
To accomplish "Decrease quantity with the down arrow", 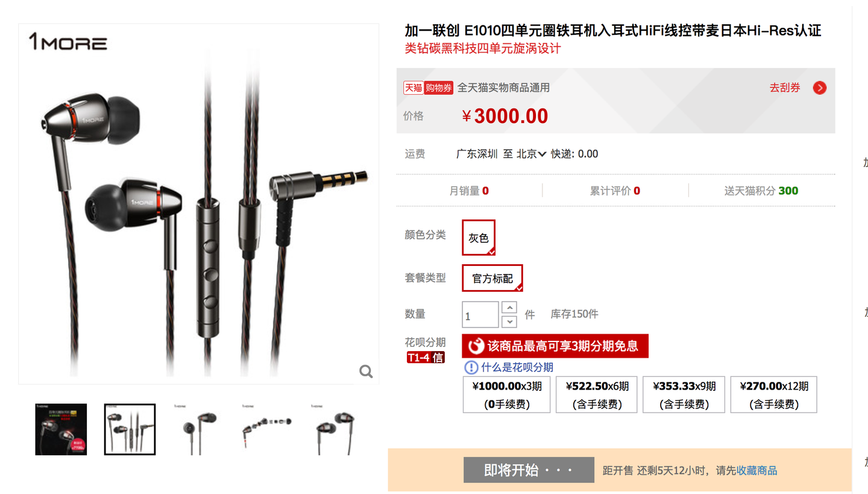I will point(509,322).
